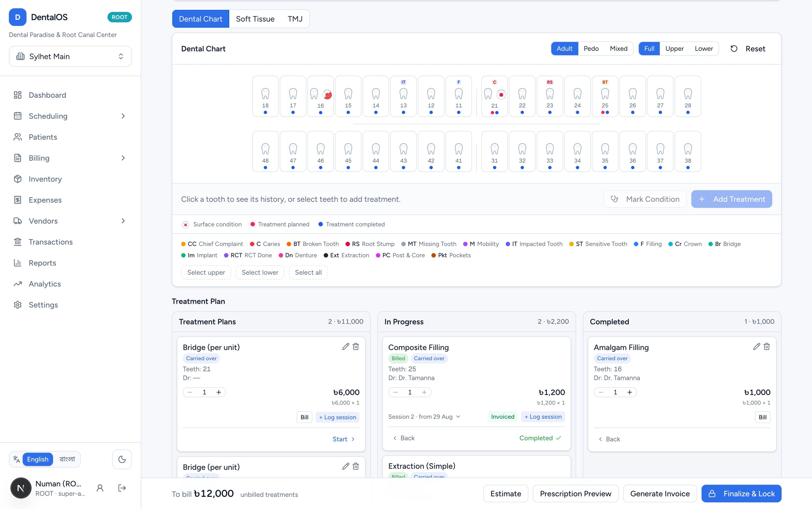Move Amalgam Filling Back a stage
812x509 pixels.
609,439
